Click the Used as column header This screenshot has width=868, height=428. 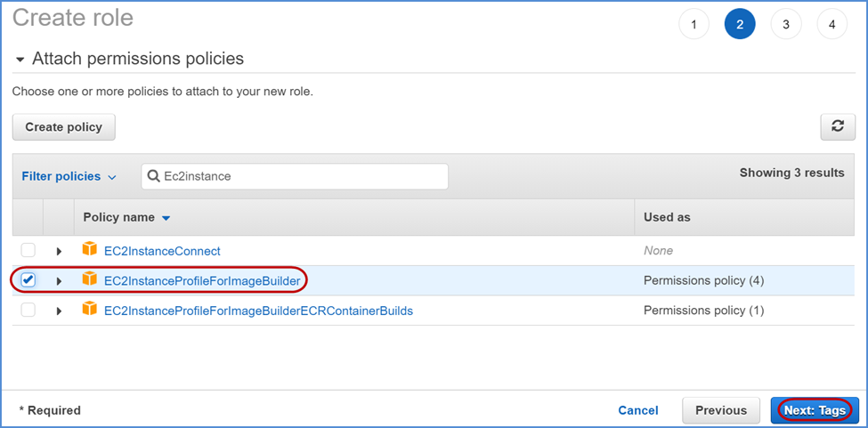(667, 217)
